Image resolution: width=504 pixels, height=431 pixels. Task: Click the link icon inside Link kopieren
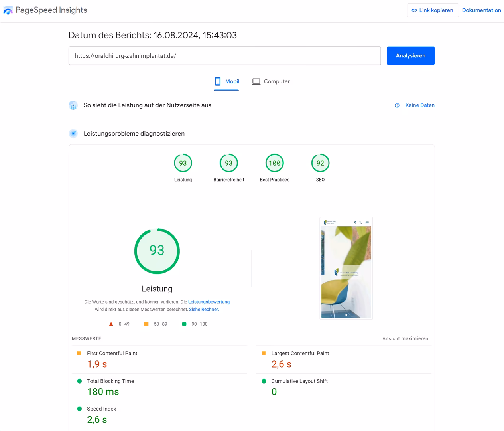tap(415, 10)
